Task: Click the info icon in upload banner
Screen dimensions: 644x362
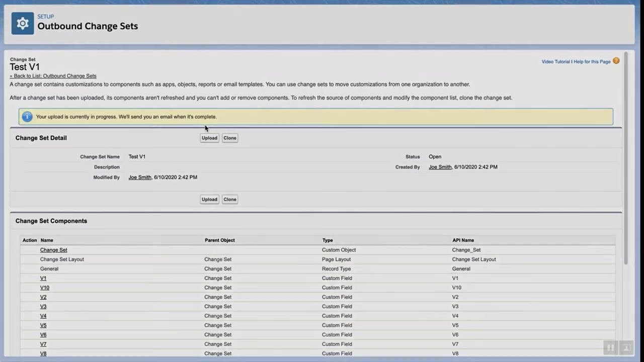Action: pyautogui.click(x=27, y=117)
